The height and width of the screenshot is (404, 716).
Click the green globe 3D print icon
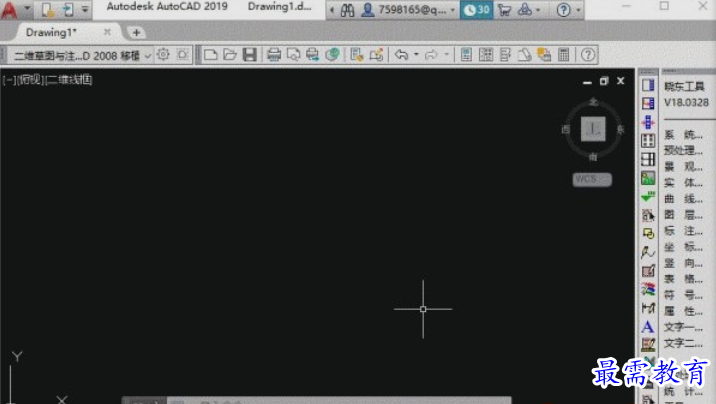(332, 55)
